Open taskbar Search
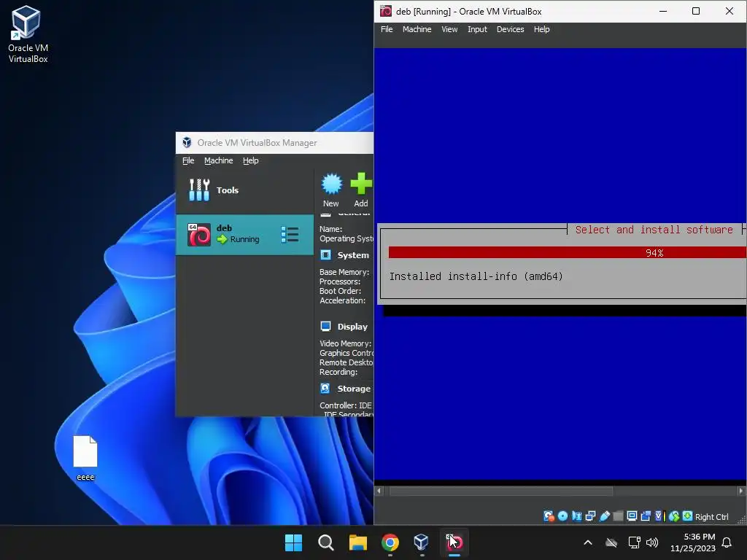Image resolution: width=747 pixels, height=560 pixels. click(x=326, y=542)
